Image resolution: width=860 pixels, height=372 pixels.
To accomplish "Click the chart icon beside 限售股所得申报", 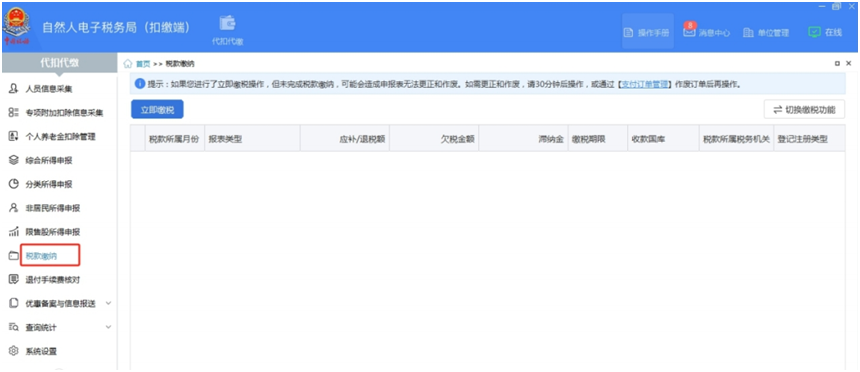I will [14, 232].
